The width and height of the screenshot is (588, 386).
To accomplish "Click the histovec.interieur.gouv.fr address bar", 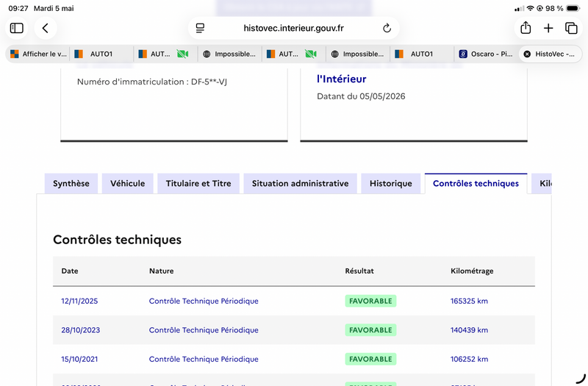I will pos(293,28).
